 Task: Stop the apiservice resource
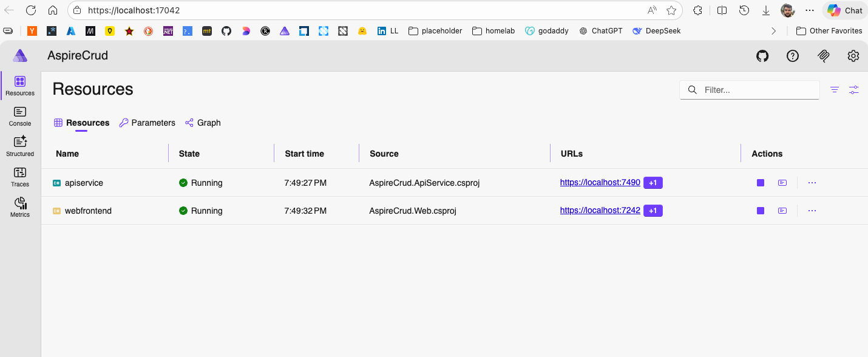761,183
